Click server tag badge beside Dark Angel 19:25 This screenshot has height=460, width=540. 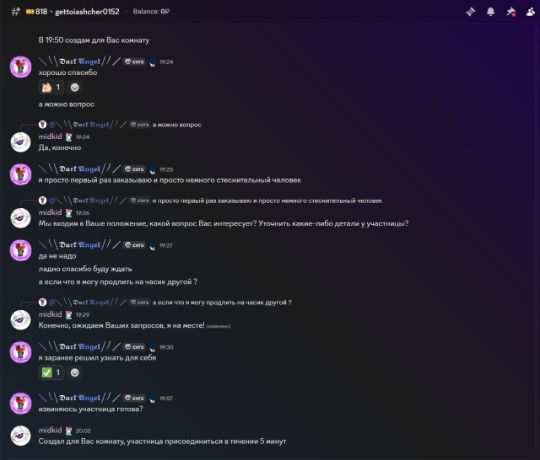134,169
